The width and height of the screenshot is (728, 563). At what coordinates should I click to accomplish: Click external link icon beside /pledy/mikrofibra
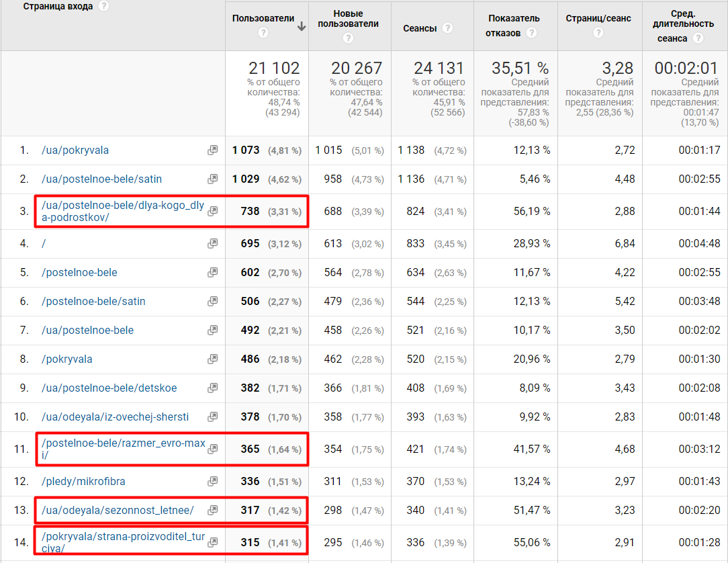tap(212, 482)
